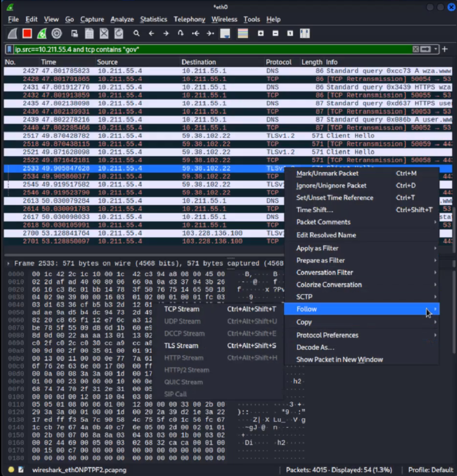Click the find packet magnifier icon
Screen dimensions: 457x476
click(136, 34)
